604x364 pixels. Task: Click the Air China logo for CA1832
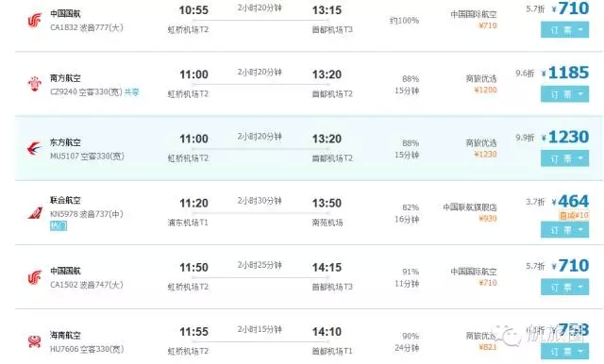coord(34,21)
